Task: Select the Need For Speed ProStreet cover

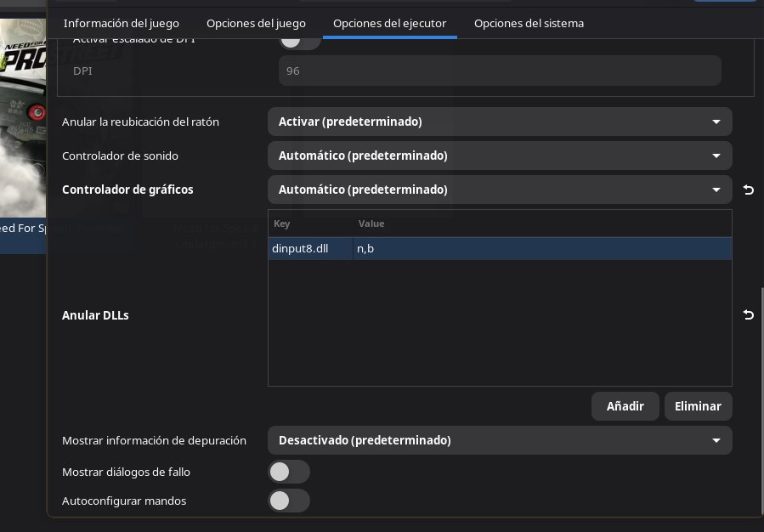Action: tap(23, 118)
